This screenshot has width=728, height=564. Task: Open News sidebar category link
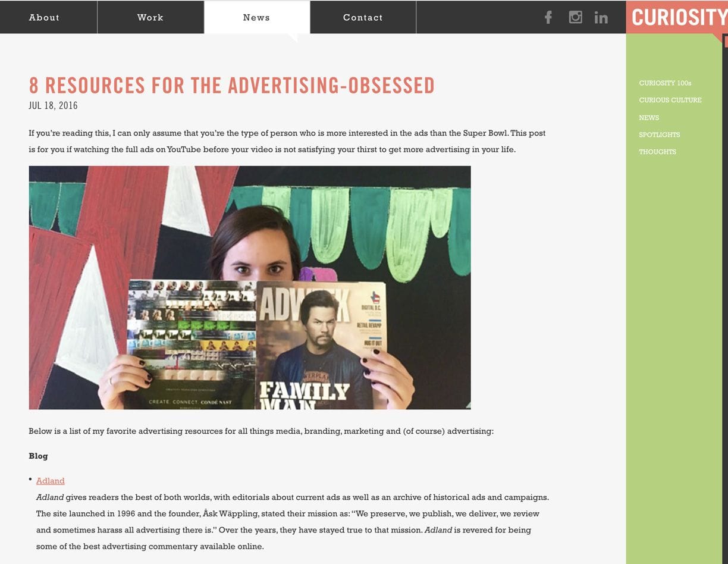click(x=649, y=118)
